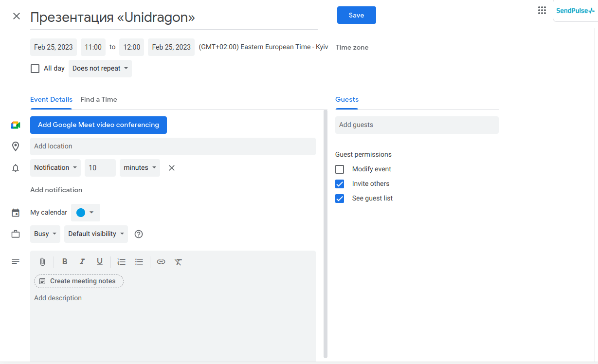Click the Bold formatting icon
Image resolution: width=598 pixels, height=364 pixels.
[65, 262]
